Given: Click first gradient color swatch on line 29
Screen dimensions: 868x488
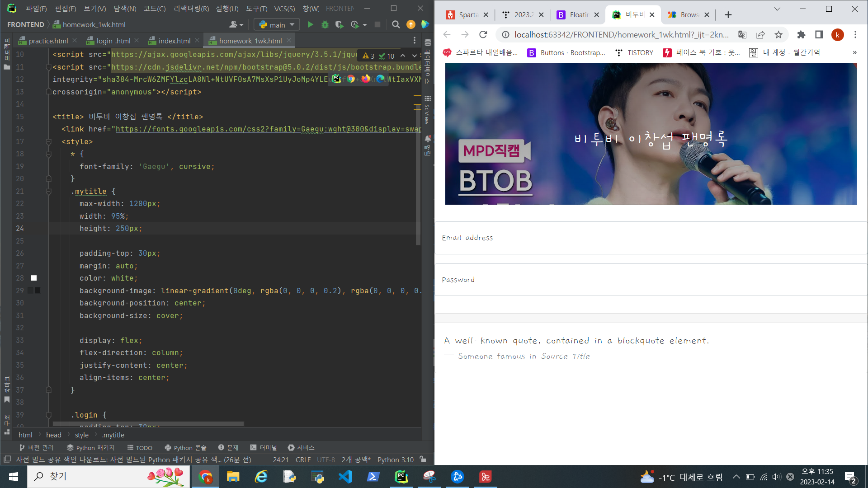Looking at the screenshot, I should pos(30,290).
